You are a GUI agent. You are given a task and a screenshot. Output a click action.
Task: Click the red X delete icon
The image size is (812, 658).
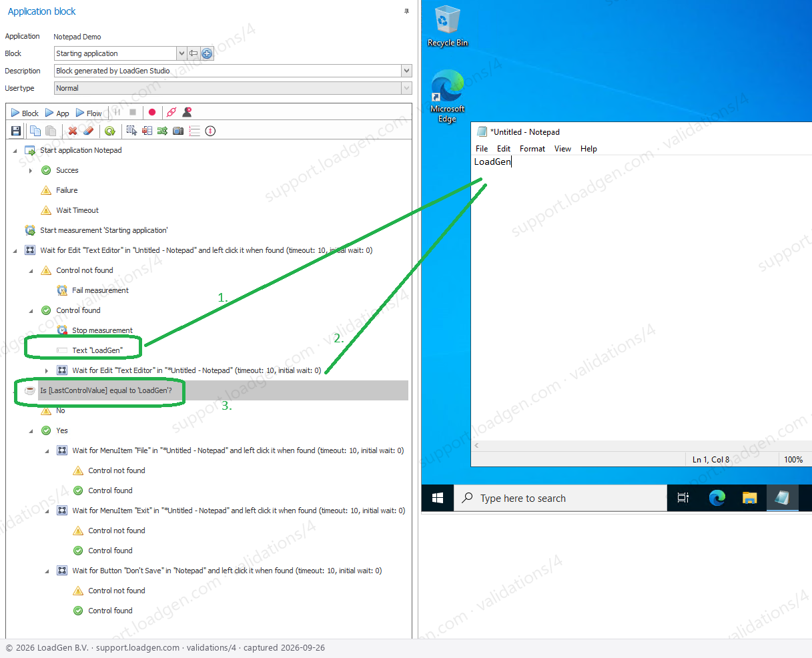click(x=73, y=131)
